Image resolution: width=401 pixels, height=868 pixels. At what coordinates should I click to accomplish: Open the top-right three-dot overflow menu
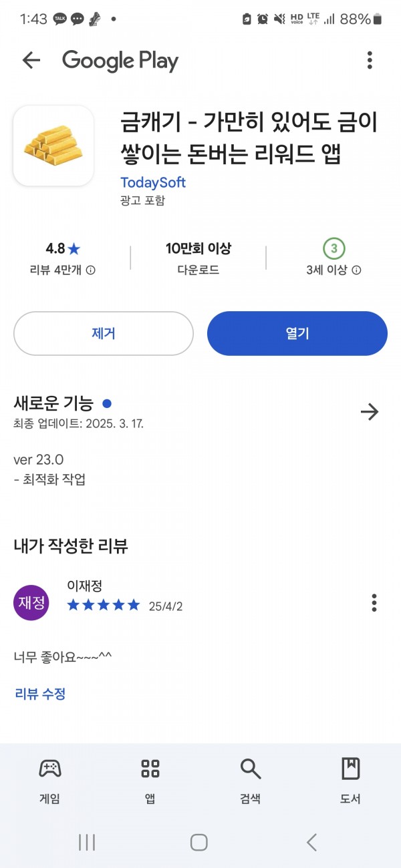pos(370,61)
